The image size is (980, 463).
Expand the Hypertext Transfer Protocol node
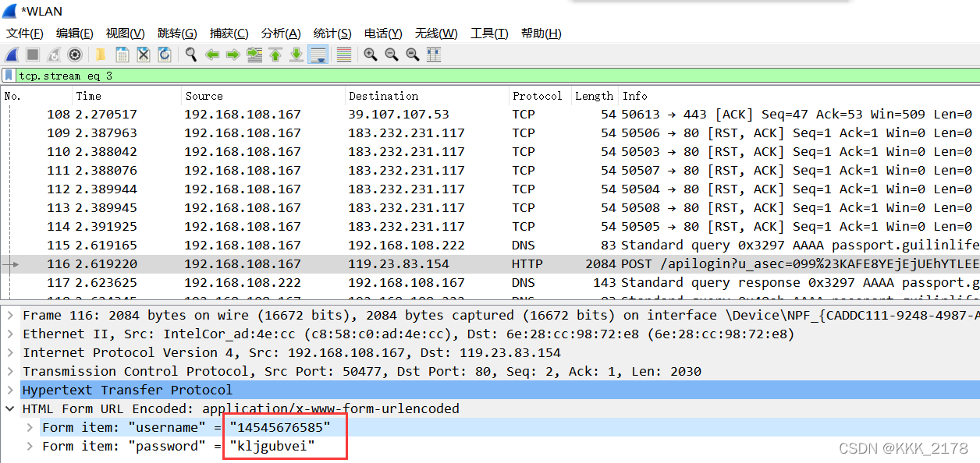[10, 391]
